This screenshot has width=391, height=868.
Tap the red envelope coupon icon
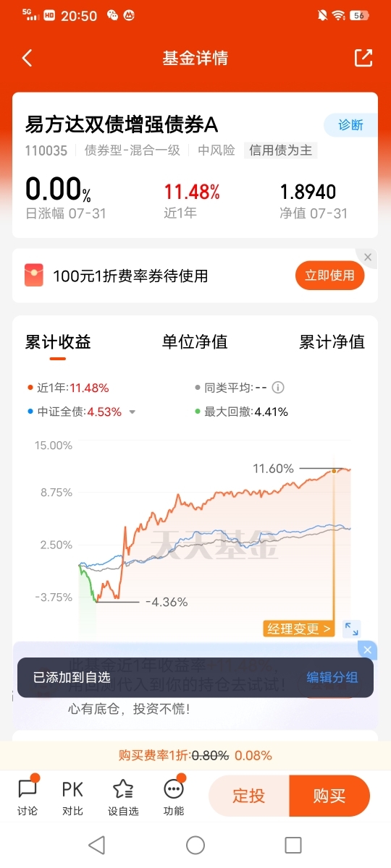[34, 276]
